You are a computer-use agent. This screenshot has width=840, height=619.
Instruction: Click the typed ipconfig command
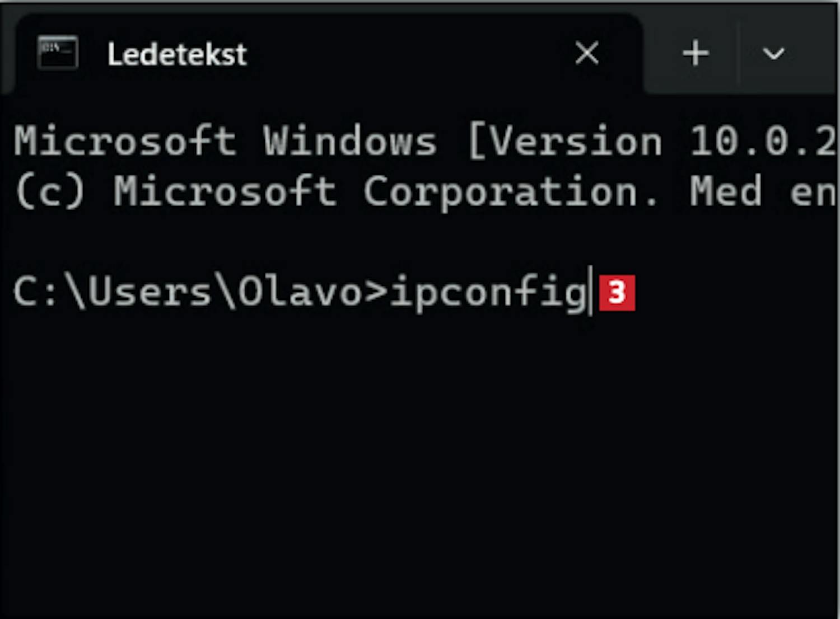click(x=488, y=293)
